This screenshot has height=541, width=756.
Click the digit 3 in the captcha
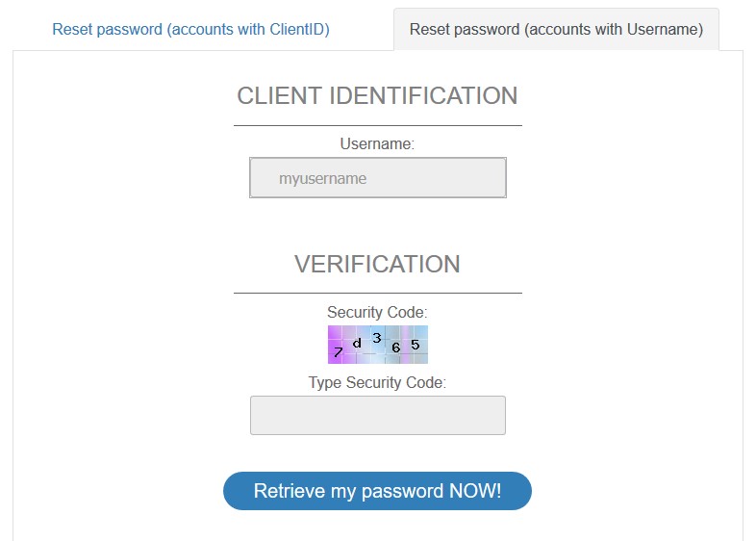point(377,337)
